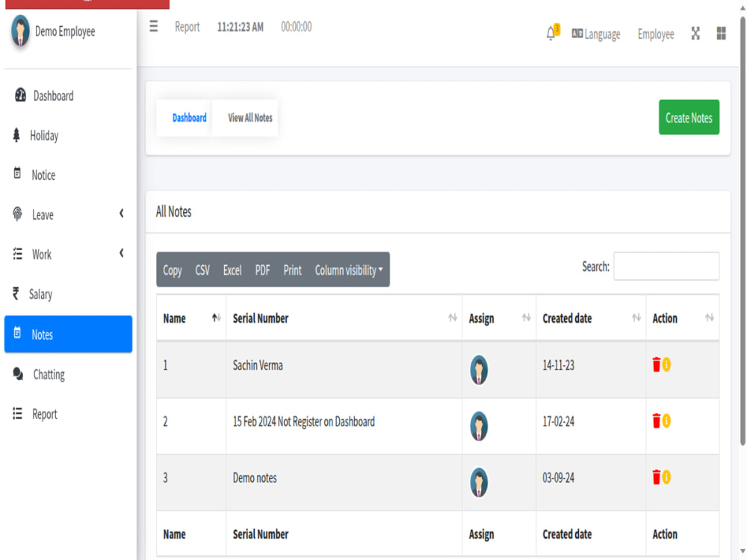Sort by the Assign column header
The width and height of the screenshot is (747, 560).
point(499,318)
